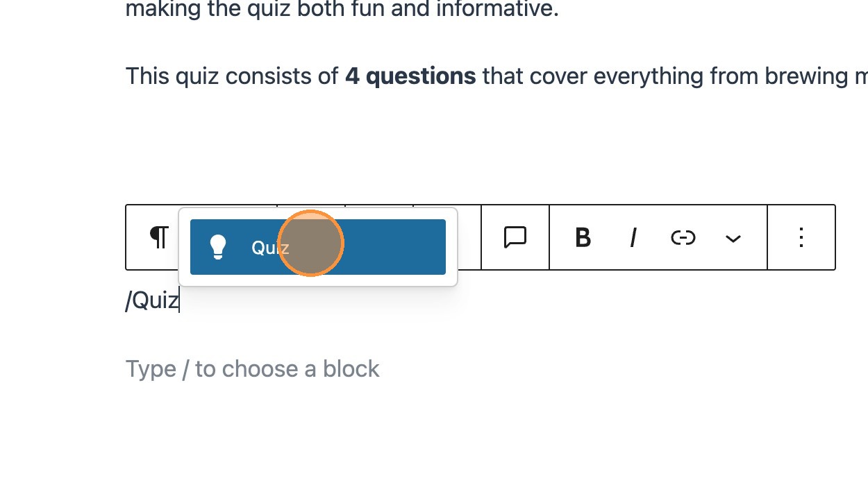Toggle italic formatting
The height and width of the screenshot is (485, 868).
[x=633, y=238]
